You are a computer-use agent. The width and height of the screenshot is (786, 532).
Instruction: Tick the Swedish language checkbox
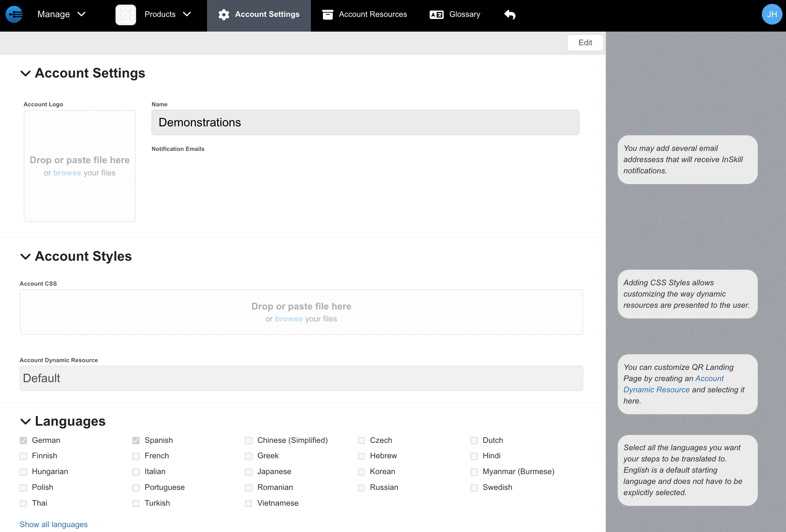tap(474, 487)
